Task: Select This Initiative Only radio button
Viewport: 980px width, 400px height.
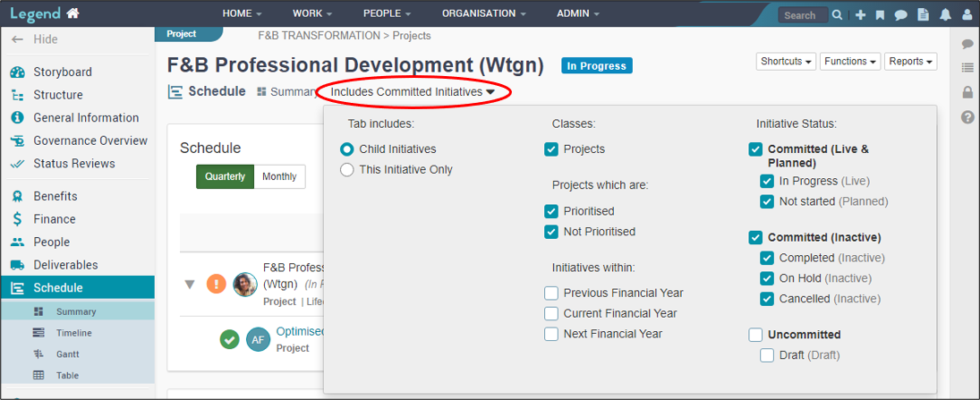Action: pos(347,169)
